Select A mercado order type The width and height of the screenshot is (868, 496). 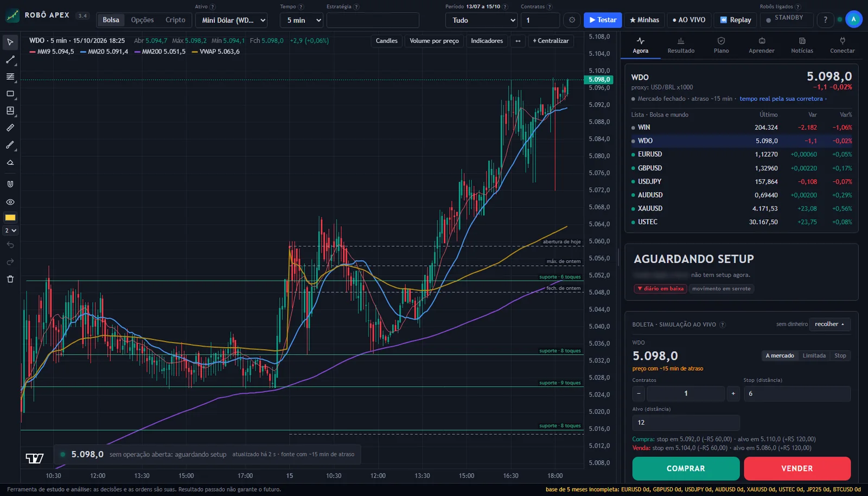pos(780,356)
